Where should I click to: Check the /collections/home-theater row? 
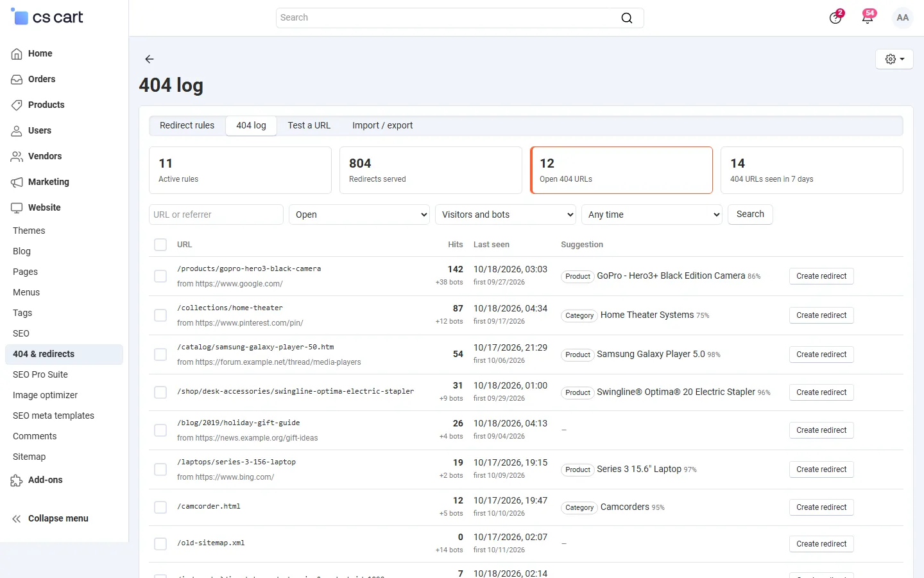160,315
